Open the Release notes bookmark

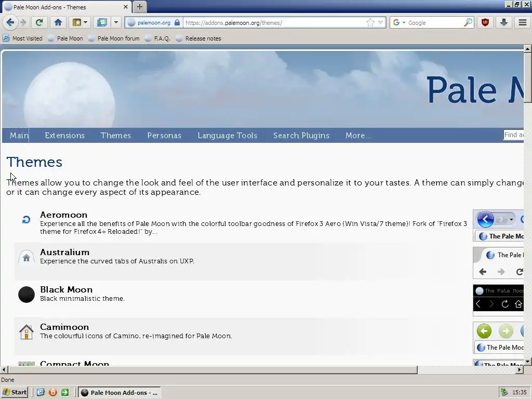point(198,38)
